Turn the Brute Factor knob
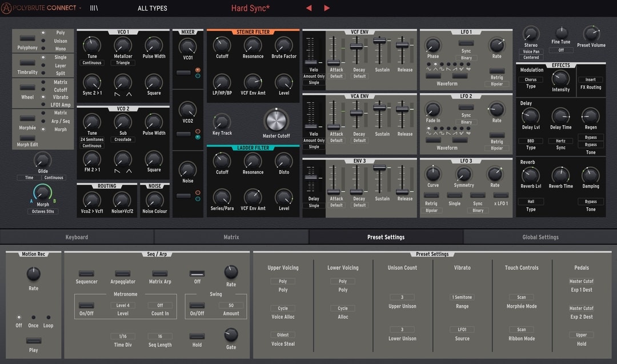The image size is (617, 364). 284,45
